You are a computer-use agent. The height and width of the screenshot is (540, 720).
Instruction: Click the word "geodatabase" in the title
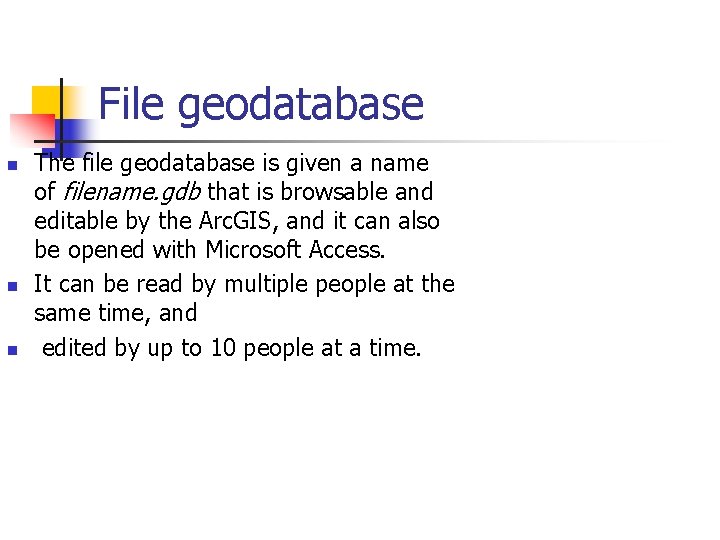[301, 104]
